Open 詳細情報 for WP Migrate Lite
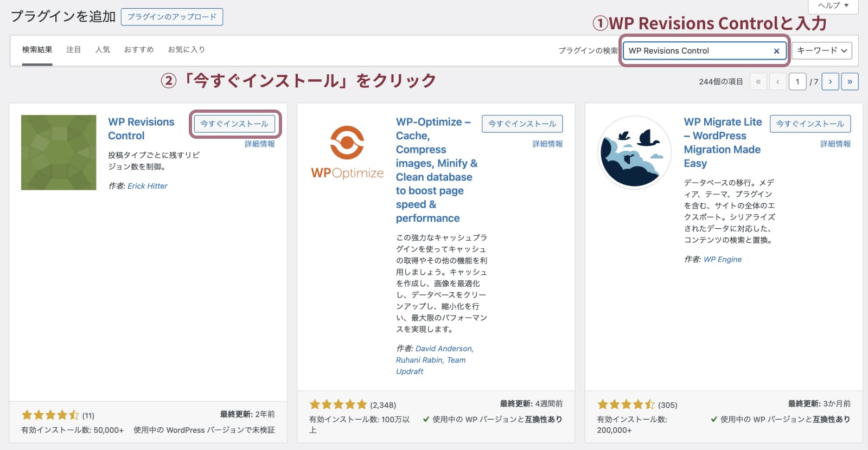 [x=835, y=144]
